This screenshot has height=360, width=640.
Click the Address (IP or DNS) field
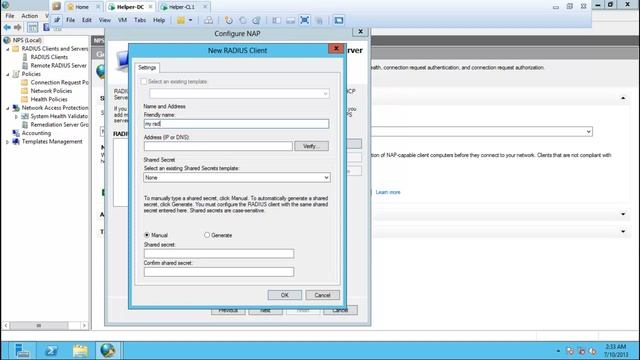point(218,146)
